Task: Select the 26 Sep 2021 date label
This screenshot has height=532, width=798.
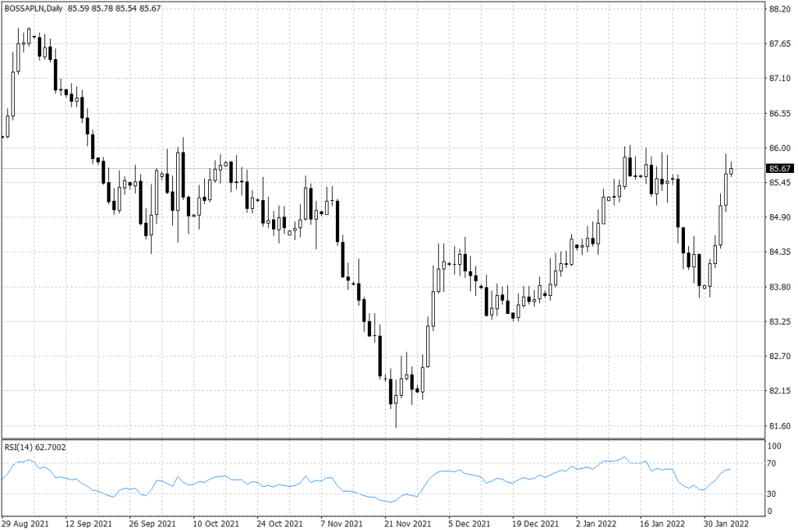Action: click(153, 523)
